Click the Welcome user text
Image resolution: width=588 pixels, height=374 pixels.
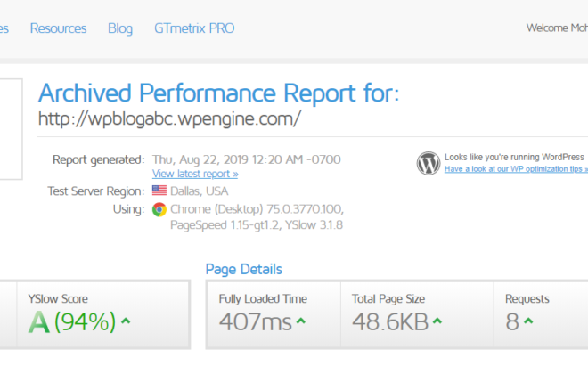(x=557, y=28)
